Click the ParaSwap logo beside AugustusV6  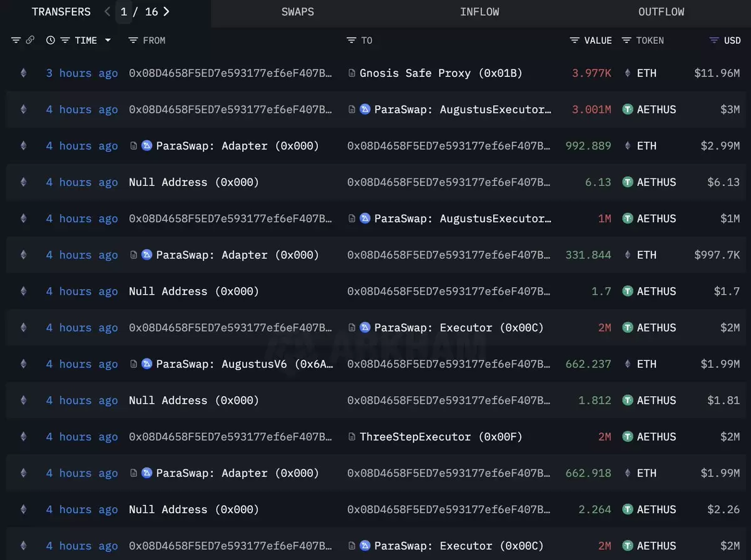pyautogui.click(x=147, y=364)
